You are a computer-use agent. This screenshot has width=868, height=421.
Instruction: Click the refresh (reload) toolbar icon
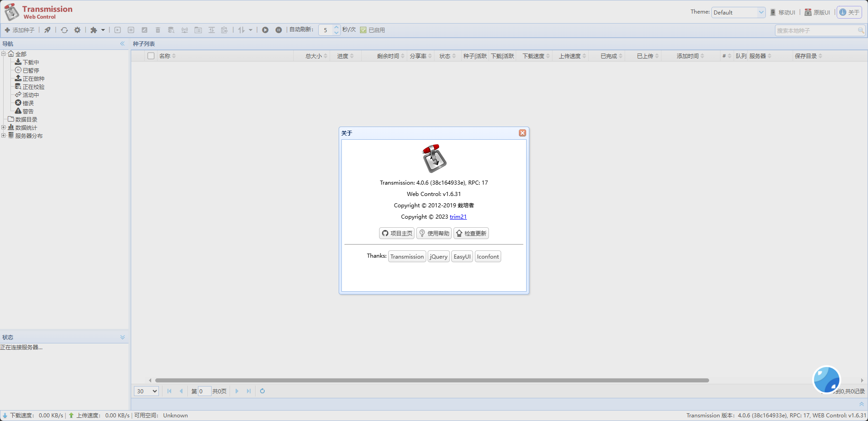coord(64,30)
